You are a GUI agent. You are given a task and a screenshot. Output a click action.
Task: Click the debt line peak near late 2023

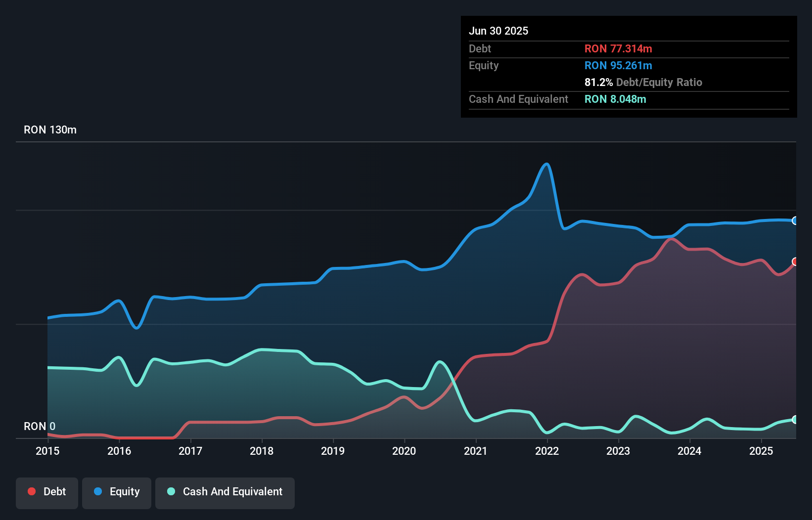pos(671,239)
